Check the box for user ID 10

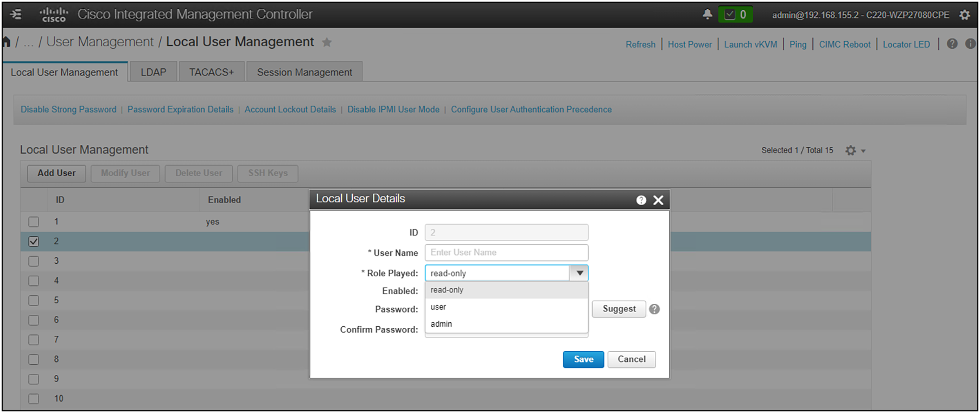coord(34,399)
